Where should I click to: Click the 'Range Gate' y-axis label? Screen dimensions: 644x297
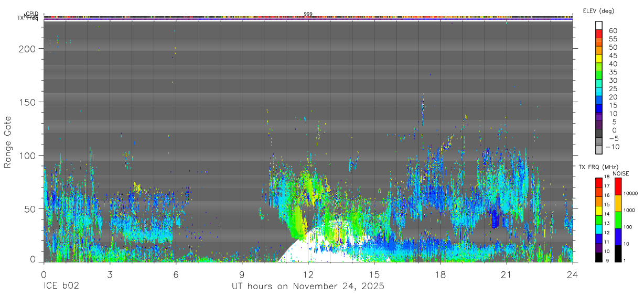(8, 142)
